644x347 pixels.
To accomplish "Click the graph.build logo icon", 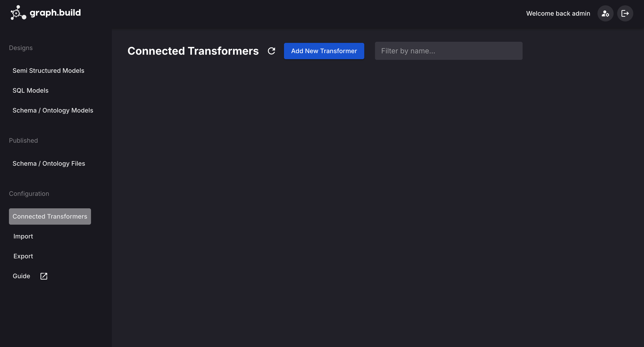I will (18, 13).
